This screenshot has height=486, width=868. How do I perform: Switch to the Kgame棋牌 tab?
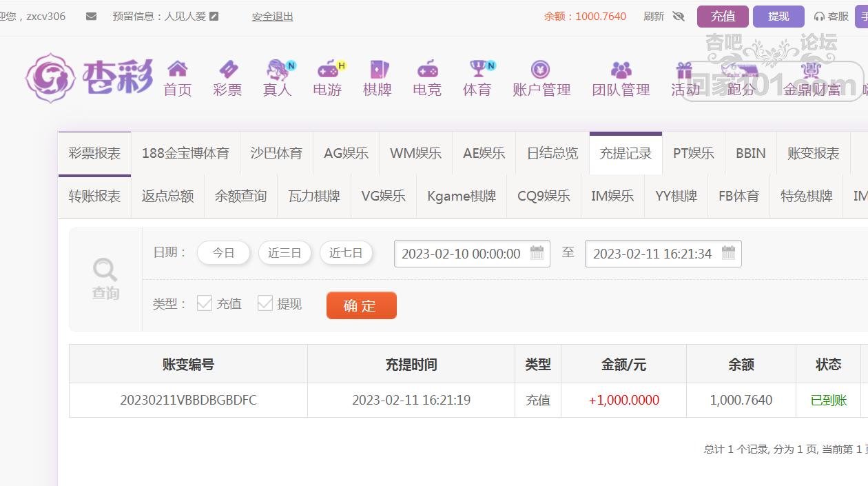462,196
